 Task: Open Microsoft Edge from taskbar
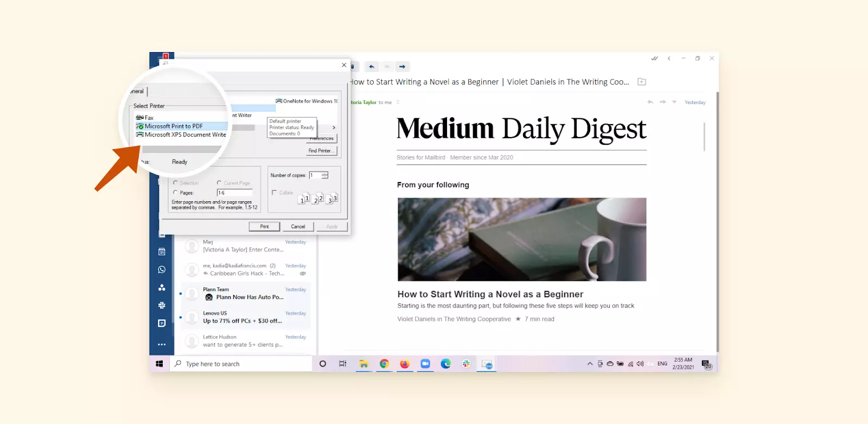point(446,364)
